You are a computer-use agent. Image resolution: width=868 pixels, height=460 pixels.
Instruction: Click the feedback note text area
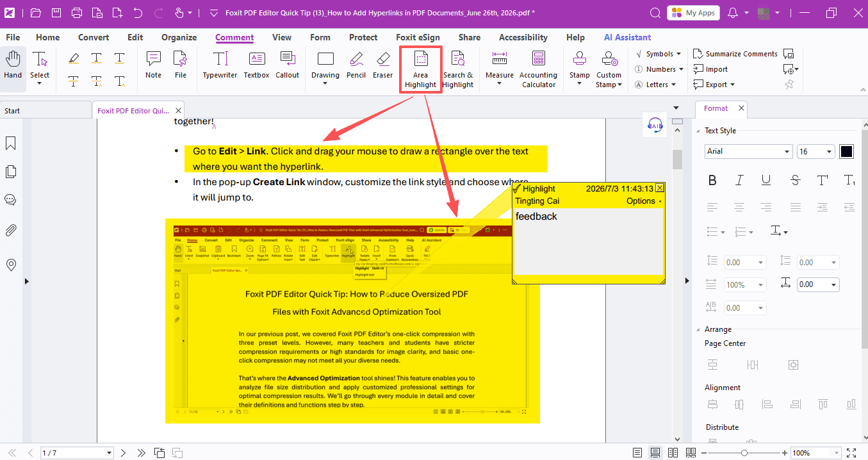(589, 242)
